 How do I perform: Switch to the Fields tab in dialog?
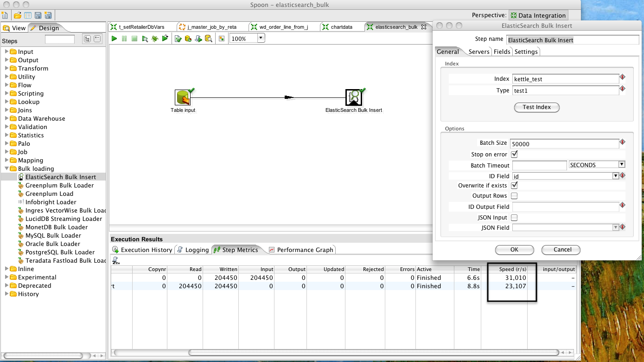tap(502, 52)
